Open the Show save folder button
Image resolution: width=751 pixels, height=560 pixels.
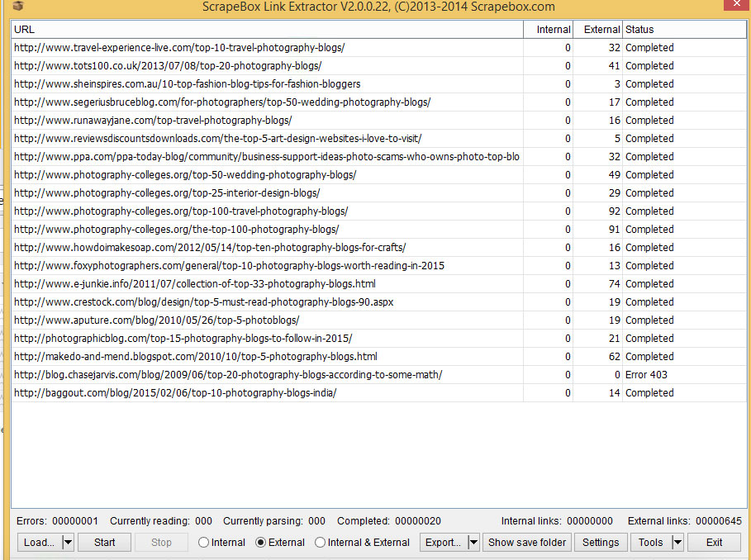click(x=527, y=543)
